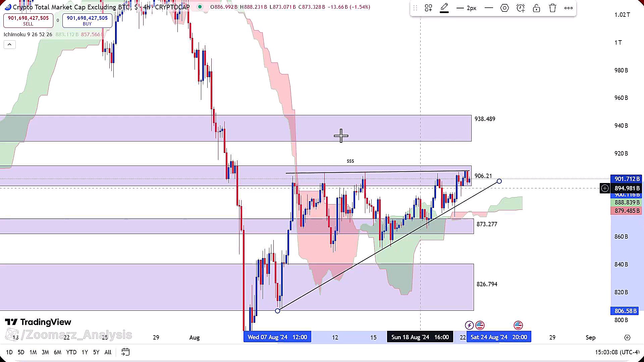644x362 pixels.
Task: Click first US flag economic event marker
Action: click(x=480, y=325)
